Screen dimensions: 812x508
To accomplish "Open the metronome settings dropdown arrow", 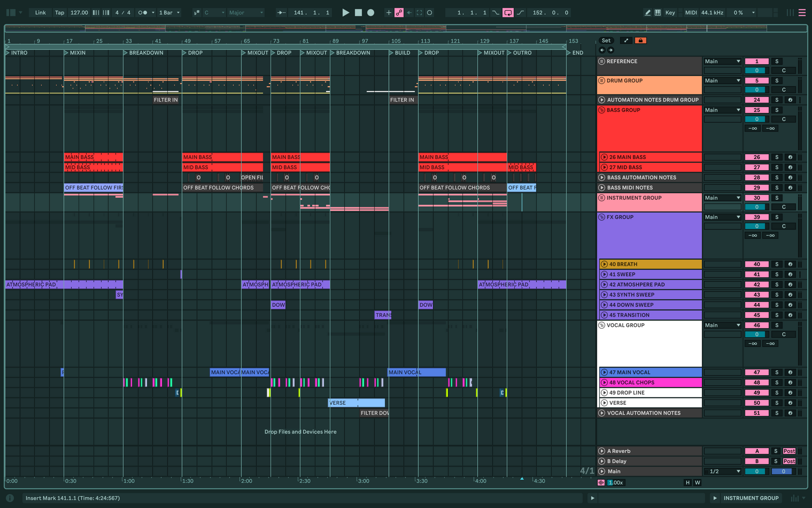I will click(x=153, y=13).
